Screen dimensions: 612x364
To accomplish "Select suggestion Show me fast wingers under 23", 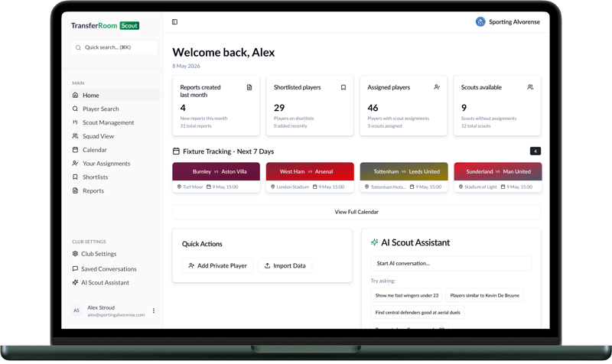I will point(406,295).
